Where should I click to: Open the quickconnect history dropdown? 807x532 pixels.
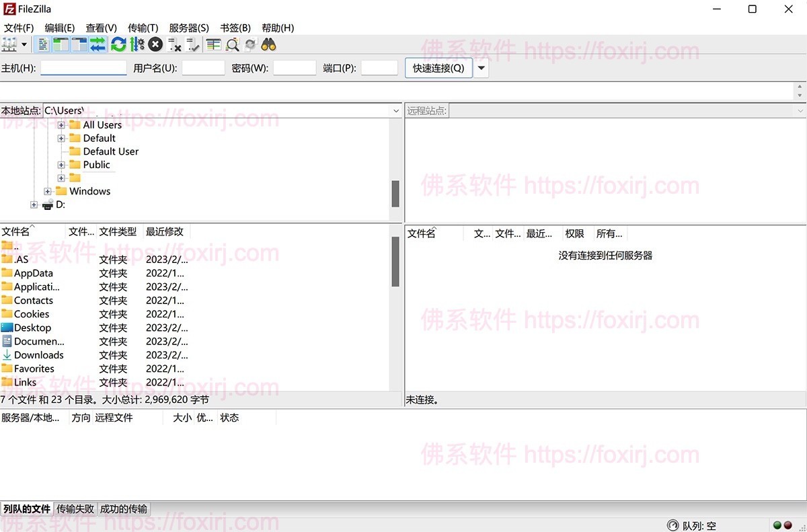tap(482, 67)
